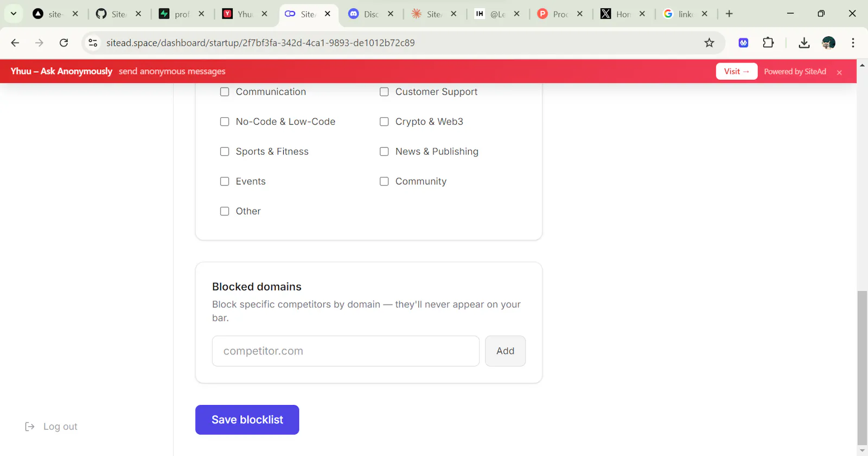Open the downloads icon in toolbar
This screenshot has width=868, height=456.
pyautogui.click(x=804, y=43)
